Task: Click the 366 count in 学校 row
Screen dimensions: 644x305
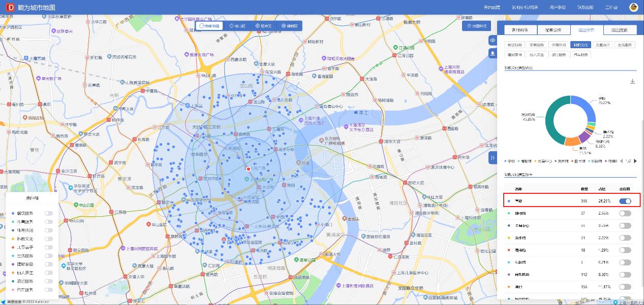Action: (585, 201)
